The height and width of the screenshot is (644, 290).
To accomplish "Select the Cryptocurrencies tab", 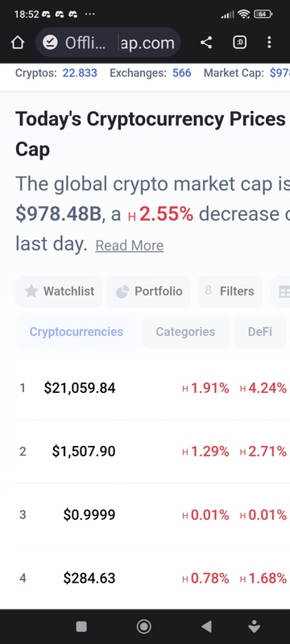I will pyautogui.click(x=77, y=332).
